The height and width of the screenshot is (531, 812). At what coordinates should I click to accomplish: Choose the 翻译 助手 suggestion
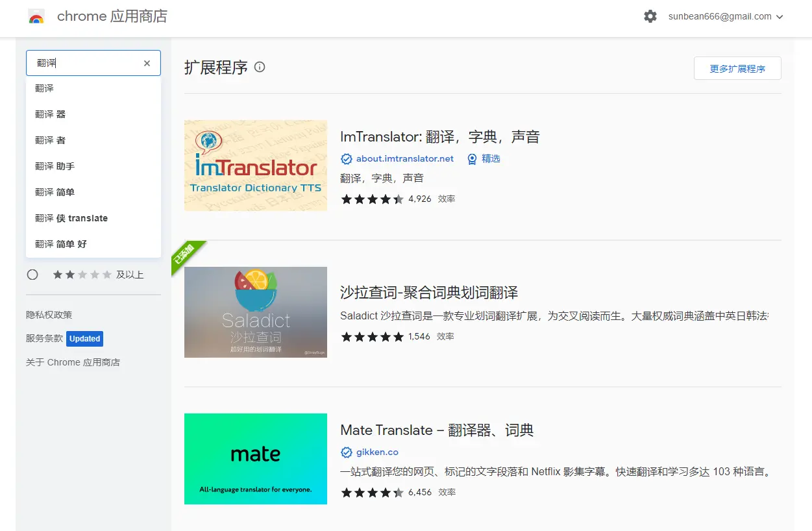click(x=93, y=166)
